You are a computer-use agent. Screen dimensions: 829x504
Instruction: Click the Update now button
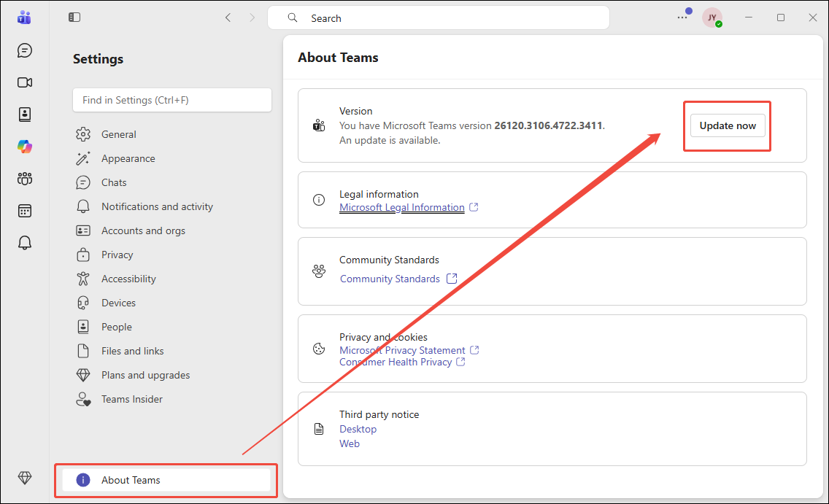(728, 125)
